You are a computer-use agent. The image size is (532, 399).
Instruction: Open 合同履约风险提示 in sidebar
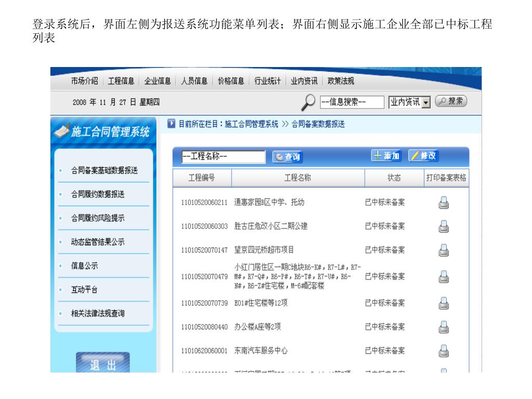(x=98, y=218)
